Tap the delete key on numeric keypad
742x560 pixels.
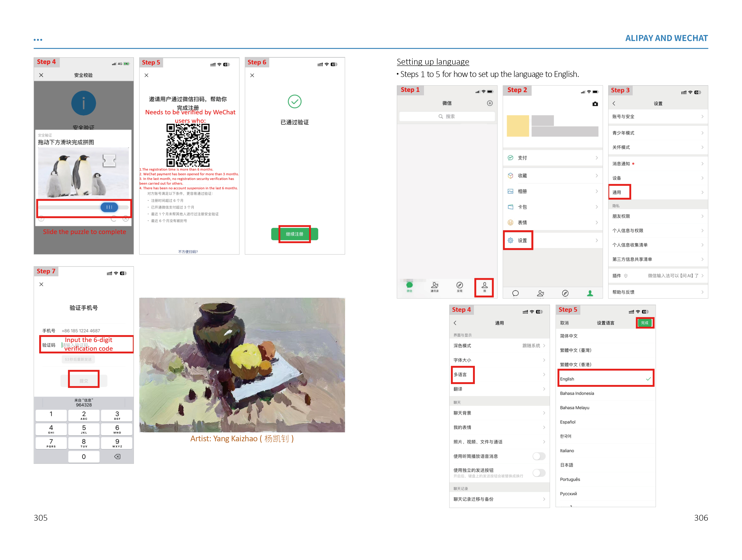[x=117, y=456]
